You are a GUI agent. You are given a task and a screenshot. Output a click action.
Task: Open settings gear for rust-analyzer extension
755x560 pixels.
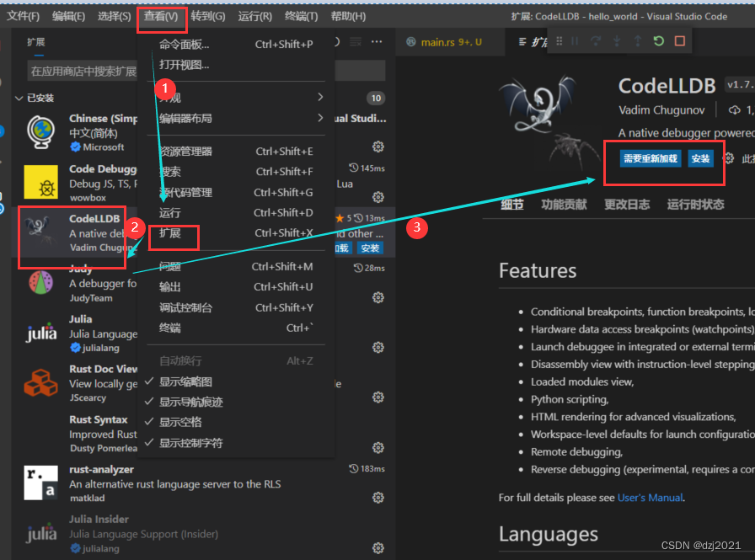point(377,497)
